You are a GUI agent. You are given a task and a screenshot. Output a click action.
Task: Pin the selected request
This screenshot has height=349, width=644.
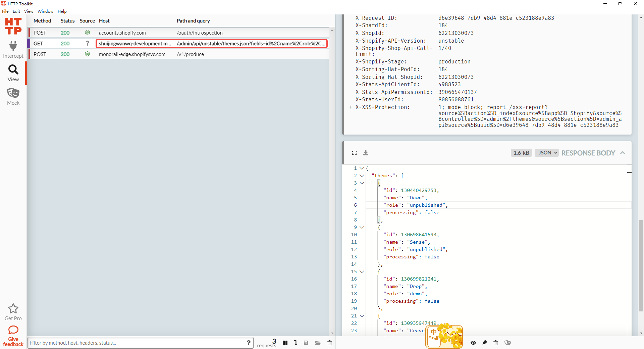coord(485,343)
